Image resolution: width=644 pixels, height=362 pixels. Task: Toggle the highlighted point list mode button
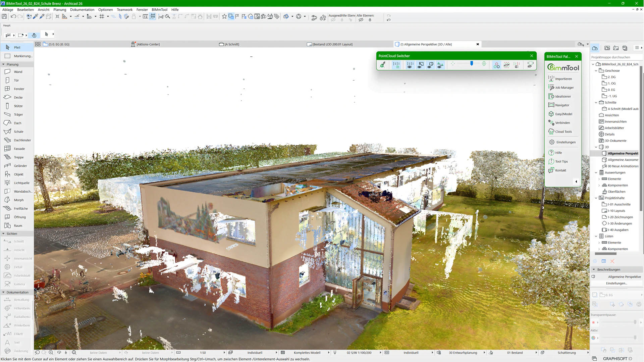coord(396,65)
